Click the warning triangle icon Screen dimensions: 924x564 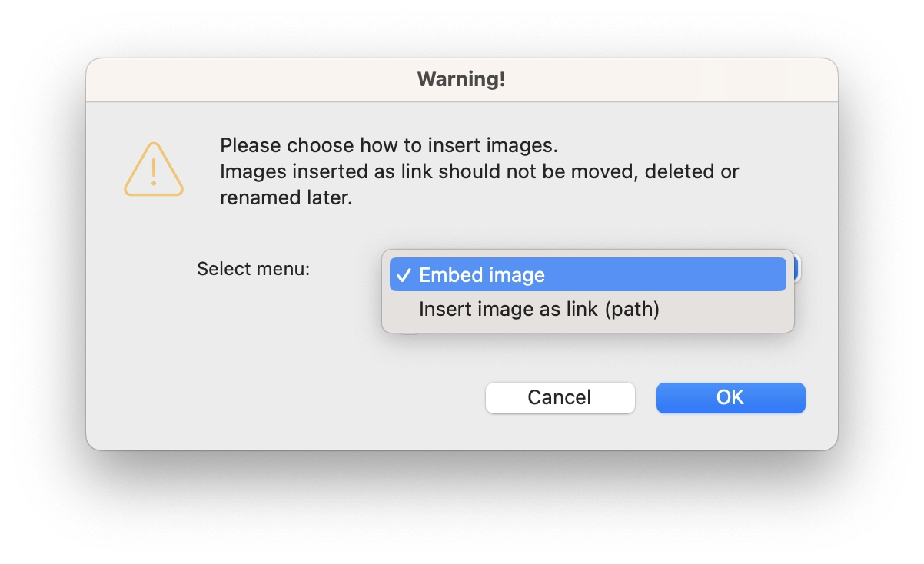(x=152, y=168)
